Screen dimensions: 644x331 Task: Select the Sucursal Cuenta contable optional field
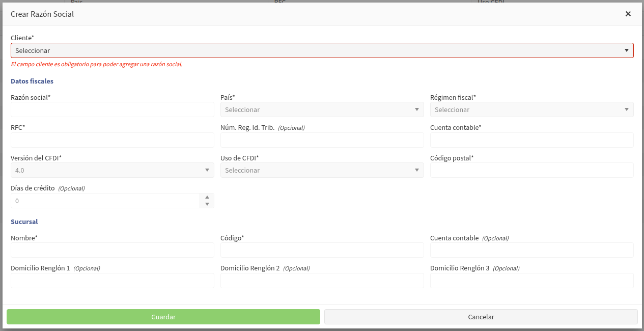click(x=532, y=250)
